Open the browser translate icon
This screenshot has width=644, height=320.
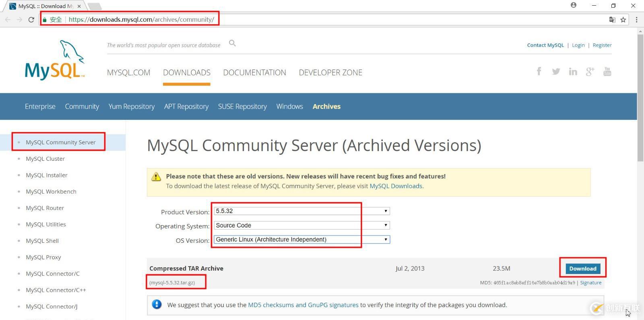pyautogui.click(x=612, y=20)
